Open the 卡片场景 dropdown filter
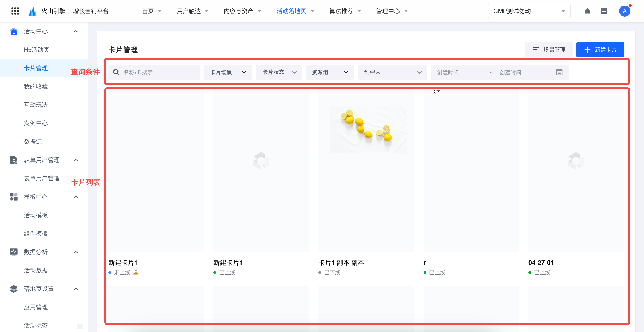The height and width of the screenshot is (332, 644). [x=228, y=72]
